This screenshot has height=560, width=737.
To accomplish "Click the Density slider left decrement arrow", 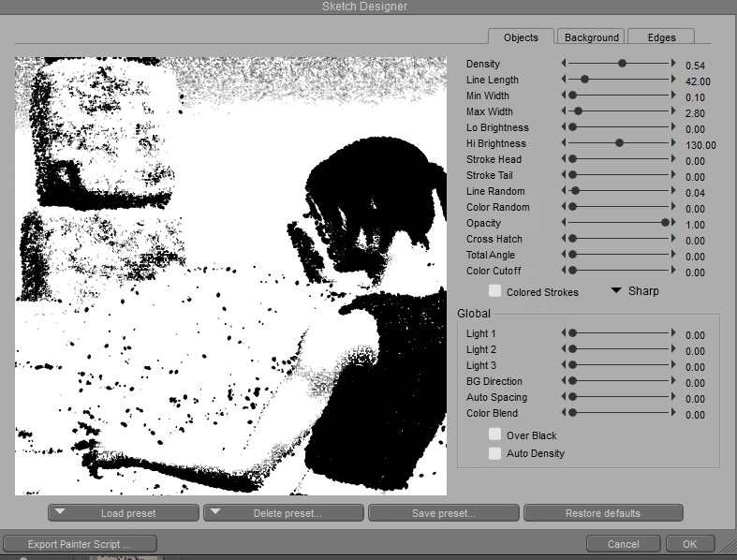I will (x=564, y=63).
